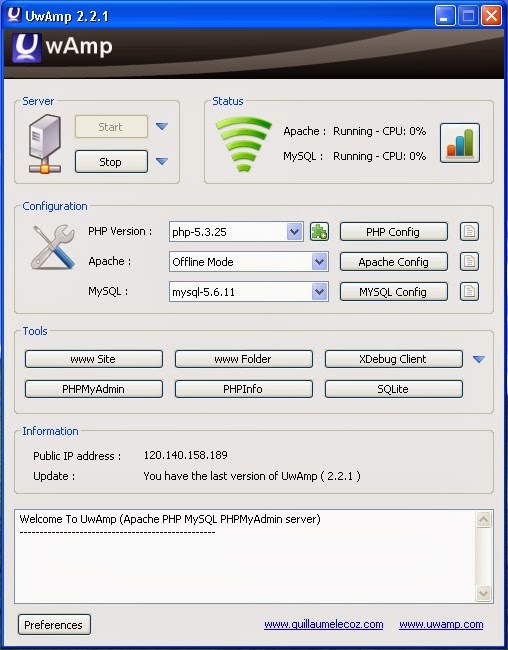Expand the XDebug Client options arrow
This screenshot has height=650, width=508.
click(x=479, y=359)
